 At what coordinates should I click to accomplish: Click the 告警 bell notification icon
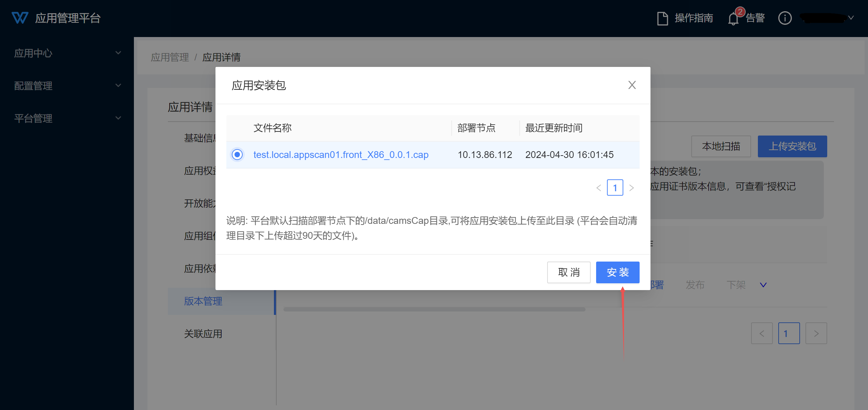(x=733, y=19)
